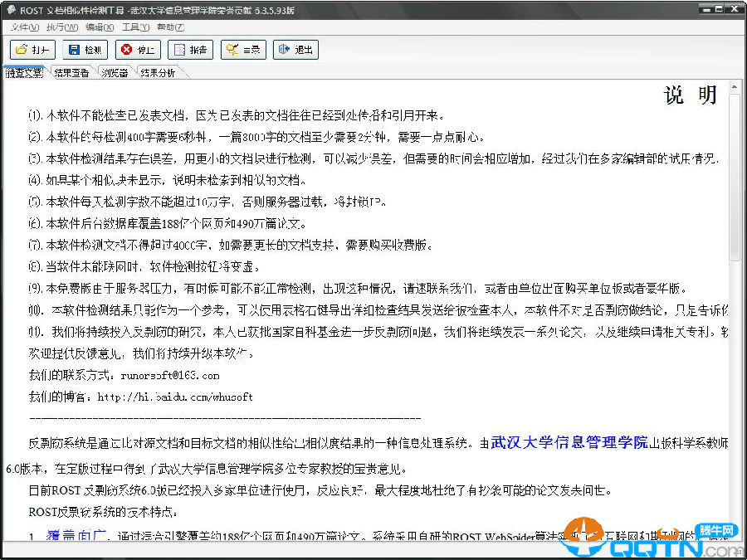This screenshot has height=560, width=747.
Task: Open the Report (报告) toolbar button
Action: point(190,50)
